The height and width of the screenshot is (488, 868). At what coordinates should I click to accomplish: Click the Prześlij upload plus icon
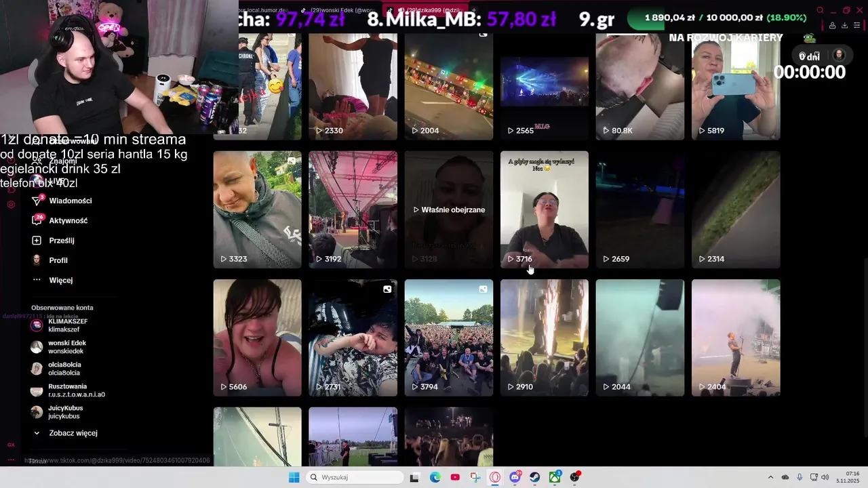[37, 241]
